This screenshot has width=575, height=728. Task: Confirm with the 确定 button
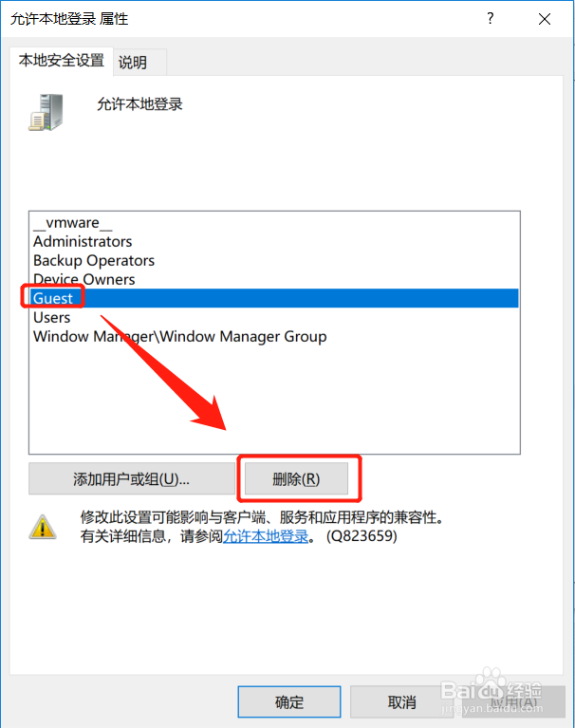(x=289, y=702)
